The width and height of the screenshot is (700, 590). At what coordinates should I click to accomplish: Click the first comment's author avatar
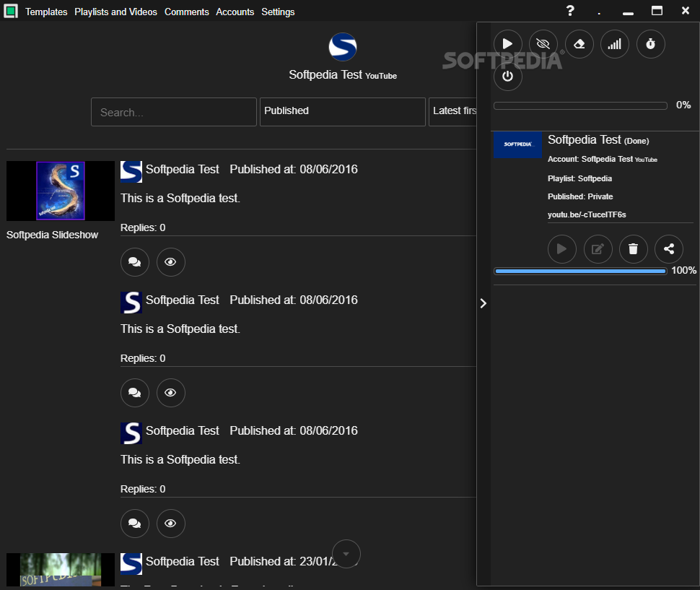pos(131,172)
